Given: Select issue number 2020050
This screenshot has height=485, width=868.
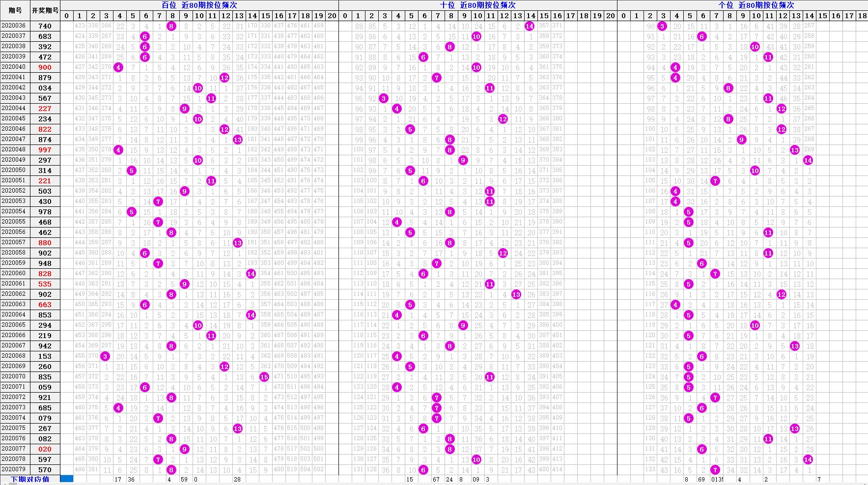Looking at the screenshot, I should [x=14, y=170].
